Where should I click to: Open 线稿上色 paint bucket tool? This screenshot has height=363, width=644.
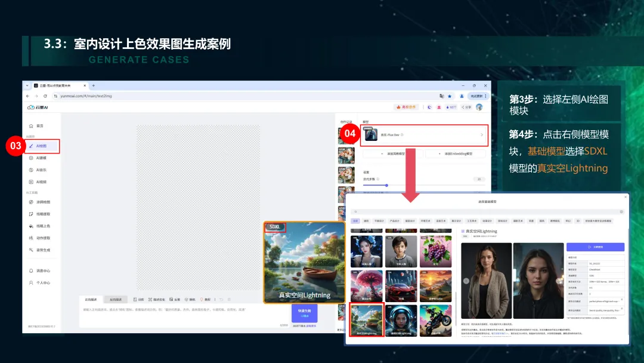39,226
